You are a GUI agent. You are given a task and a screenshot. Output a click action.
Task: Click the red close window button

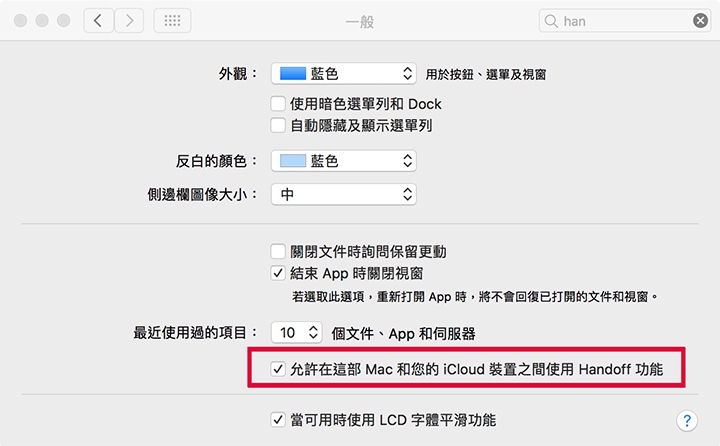(x=20, y=21)
